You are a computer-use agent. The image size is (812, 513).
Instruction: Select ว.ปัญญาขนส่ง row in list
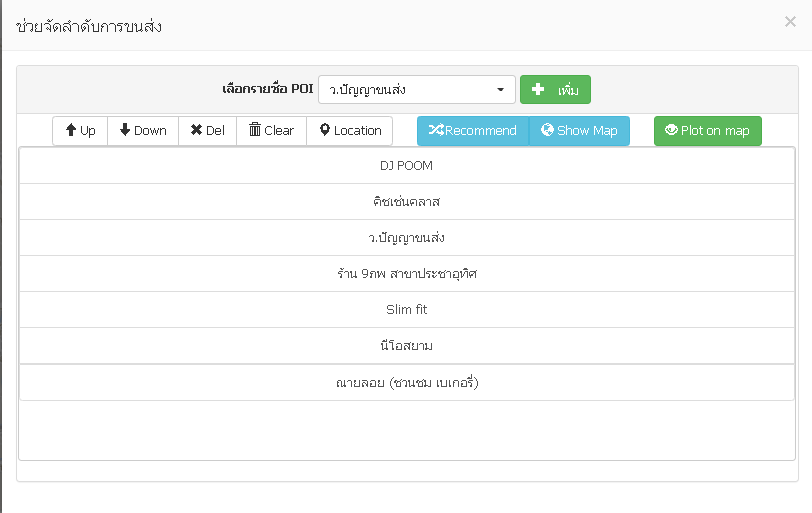click(x=407, y=238)
